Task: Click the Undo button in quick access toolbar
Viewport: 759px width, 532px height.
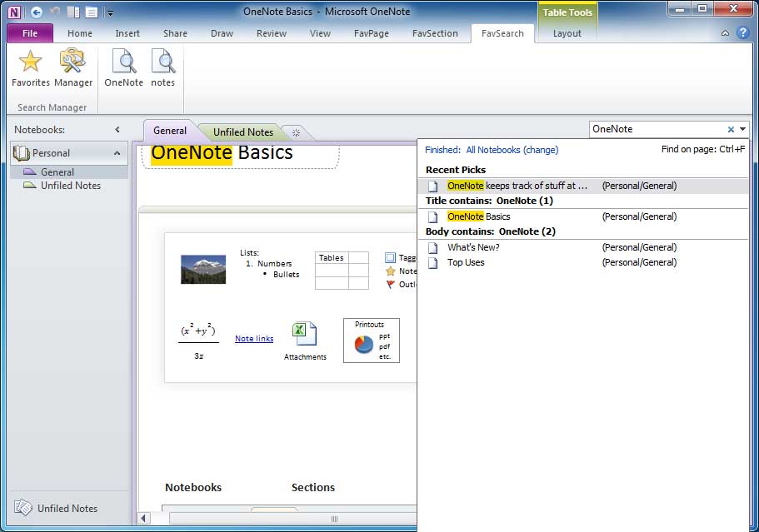Action: (55, 12)
